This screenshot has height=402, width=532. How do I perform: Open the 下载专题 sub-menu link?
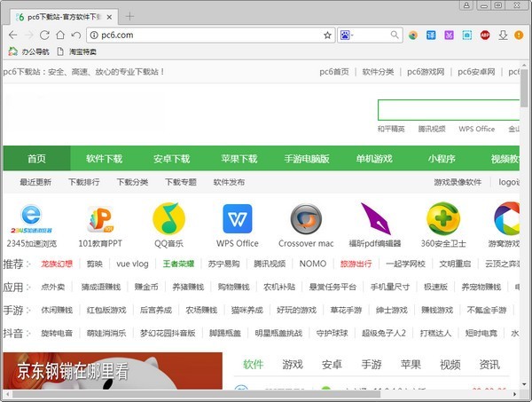coord(181,182)
